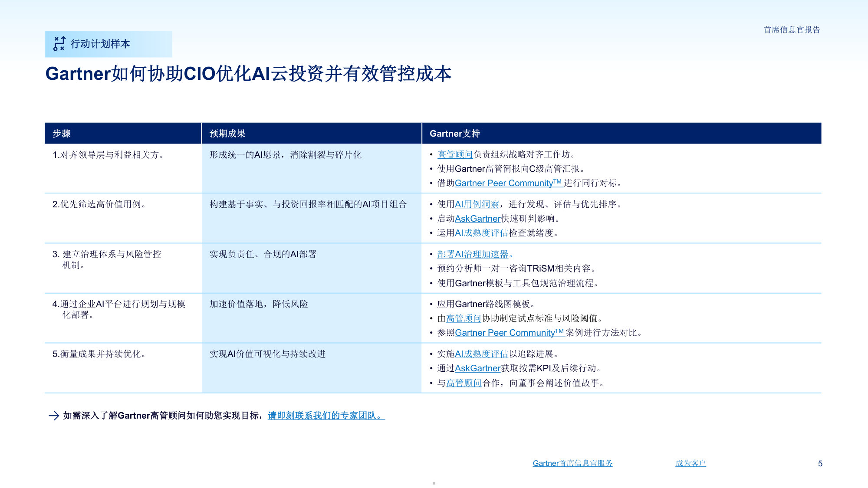Select the 步骤 column header
This screenshot has width=868, height=488.
point(123,133)
